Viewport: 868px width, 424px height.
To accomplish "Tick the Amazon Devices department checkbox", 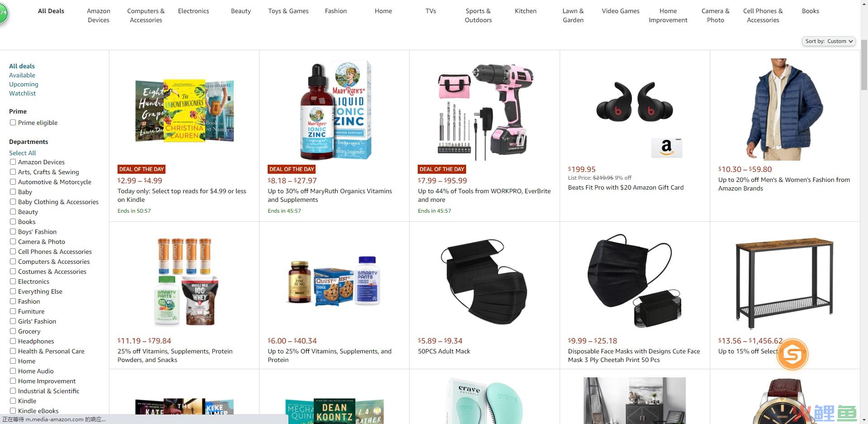I will pyautogui.click(x=13, y=162).
